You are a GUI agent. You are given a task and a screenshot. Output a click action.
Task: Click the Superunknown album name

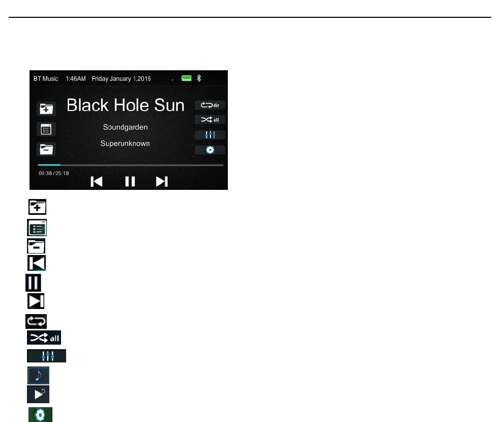[x=125, y=144]
